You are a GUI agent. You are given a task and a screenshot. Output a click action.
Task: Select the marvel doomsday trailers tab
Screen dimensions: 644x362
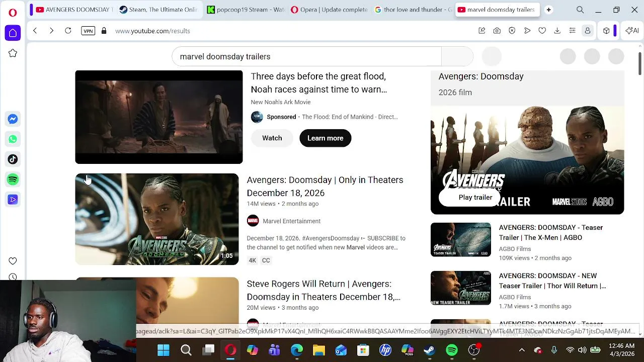coord(497,10)
